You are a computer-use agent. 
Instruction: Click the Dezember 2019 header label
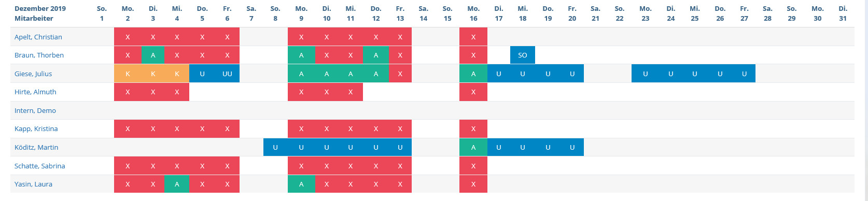click(x=40, y=9)
